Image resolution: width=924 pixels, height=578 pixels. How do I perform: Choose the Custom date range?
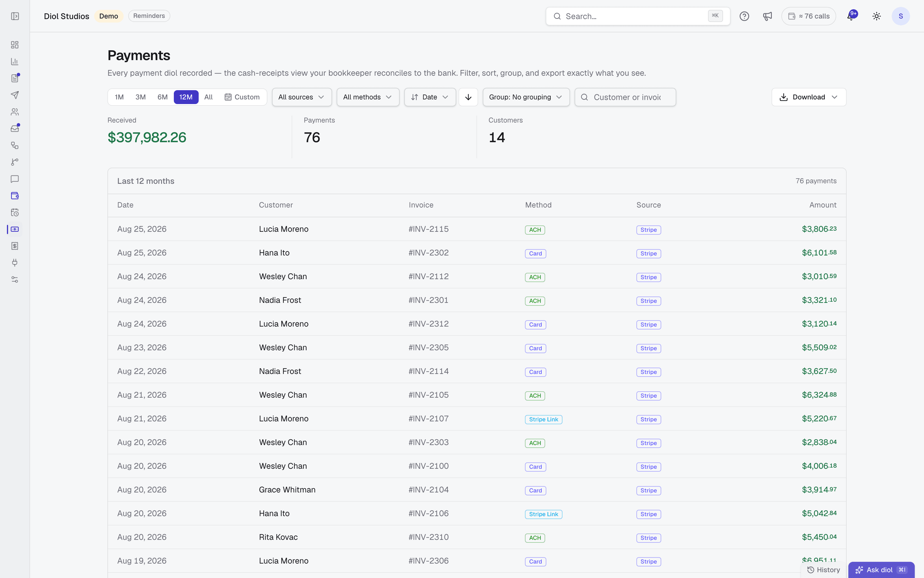pyautogui.click(x=242, y=97)
